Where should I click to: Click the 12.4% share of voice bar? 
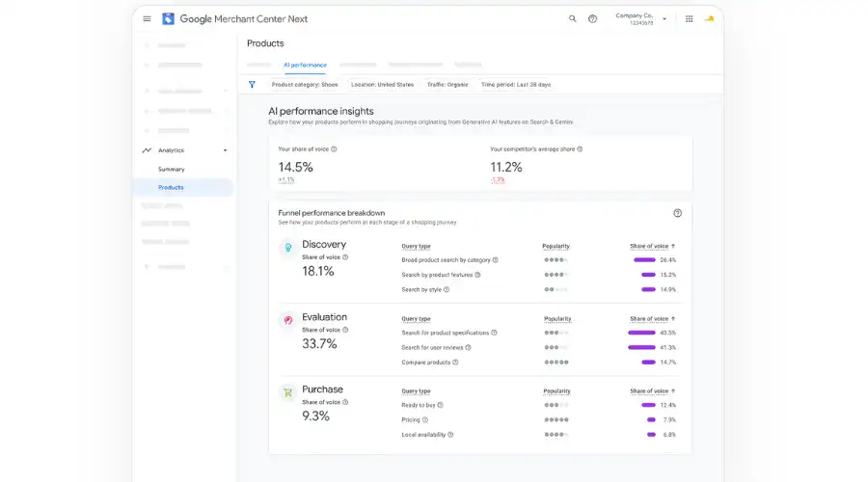[x=648, y=405]
